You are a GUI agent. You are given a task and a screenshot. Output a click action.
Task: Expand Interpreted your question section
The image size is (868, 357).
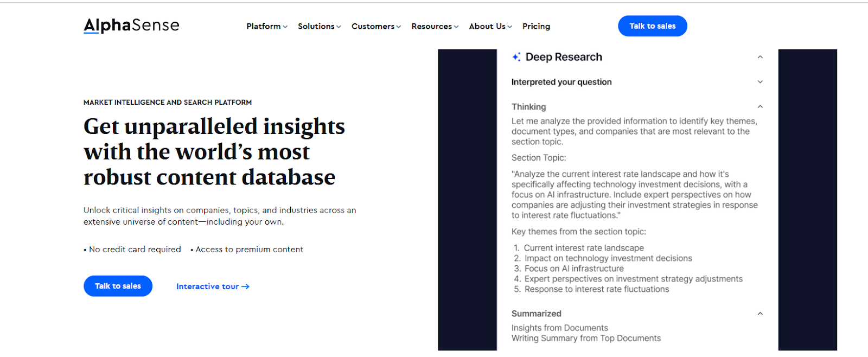point(760,82)
